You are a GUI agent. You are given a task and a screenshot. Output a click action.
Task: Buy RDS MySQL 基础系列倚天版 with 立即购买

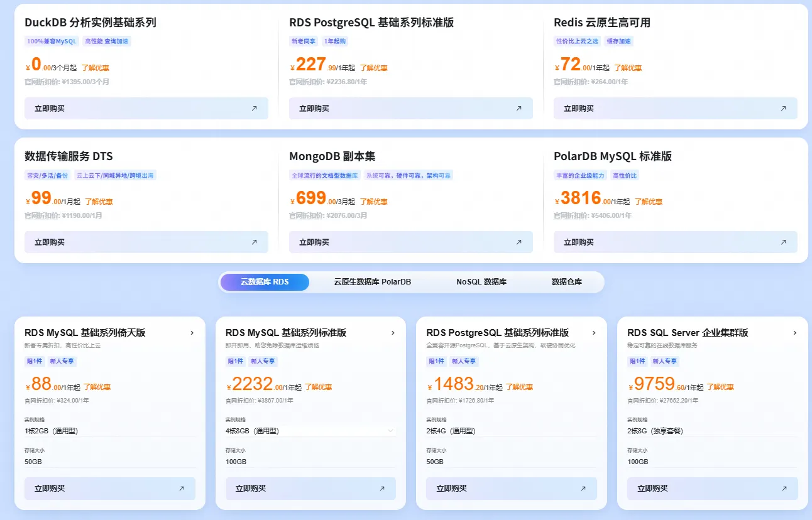coord(110,489)
